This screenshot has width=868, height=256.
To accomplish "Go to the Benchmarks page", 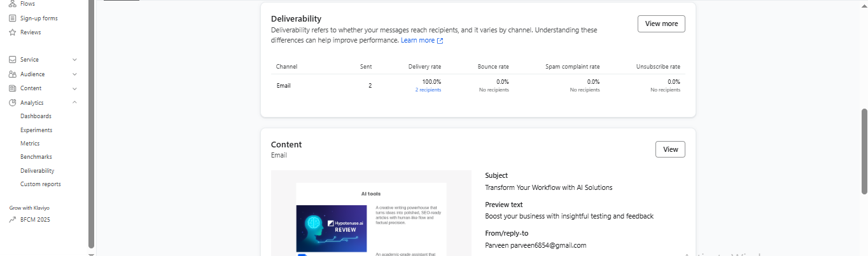I will [x=36, y=157].
